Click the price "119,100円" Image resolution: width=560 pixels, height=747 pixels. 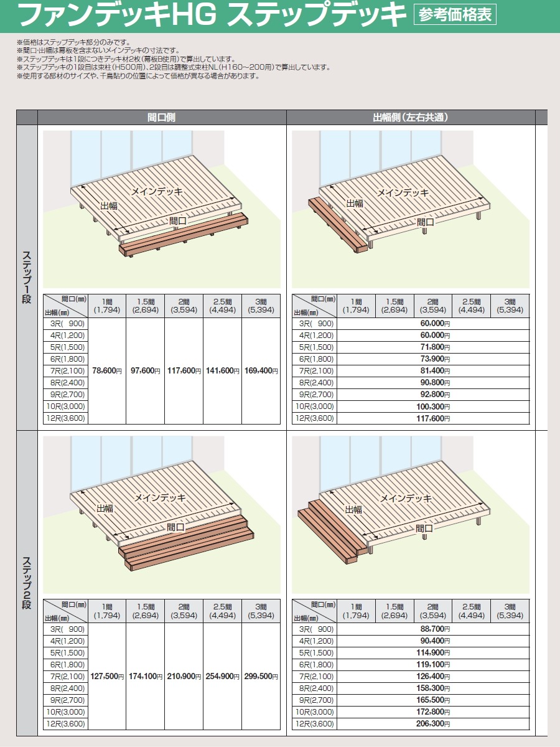pos(432,665)
